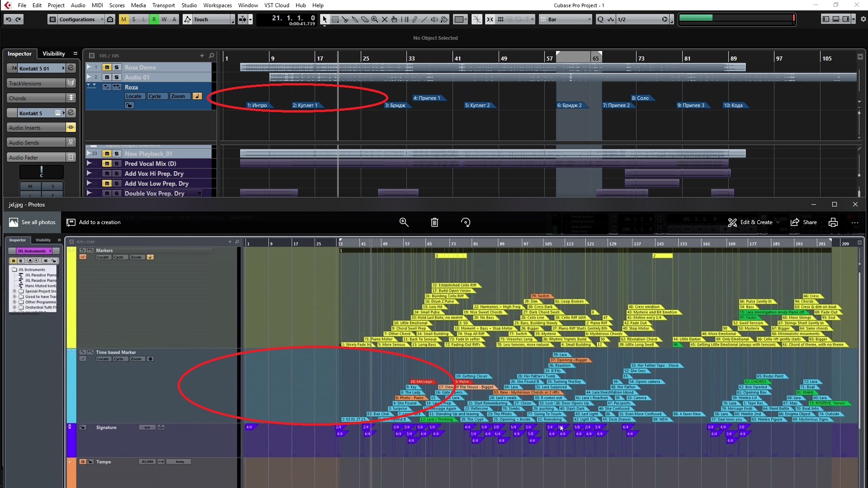Image resolution: width=868 pixels, height=488 pixels.
Task: Click See all photos button
Action: 33,222
